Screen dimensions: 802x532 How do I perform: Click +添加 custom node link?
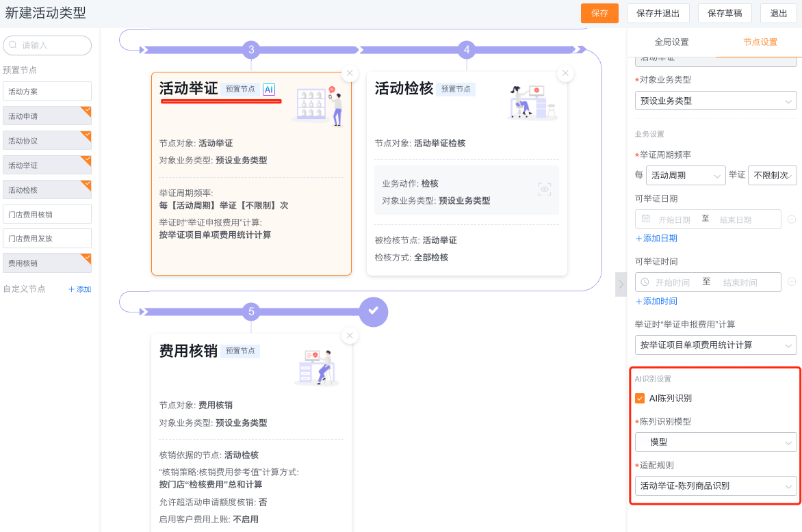pos(80,289)
